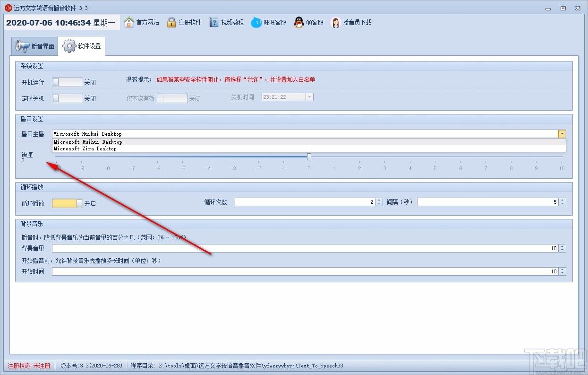Turn off the 循环播放 switch

pos(68,203)
